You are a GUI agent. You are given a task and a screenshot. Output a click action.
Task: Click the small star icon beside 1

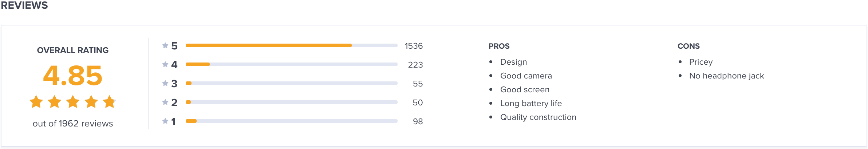(x=165, y=121)
